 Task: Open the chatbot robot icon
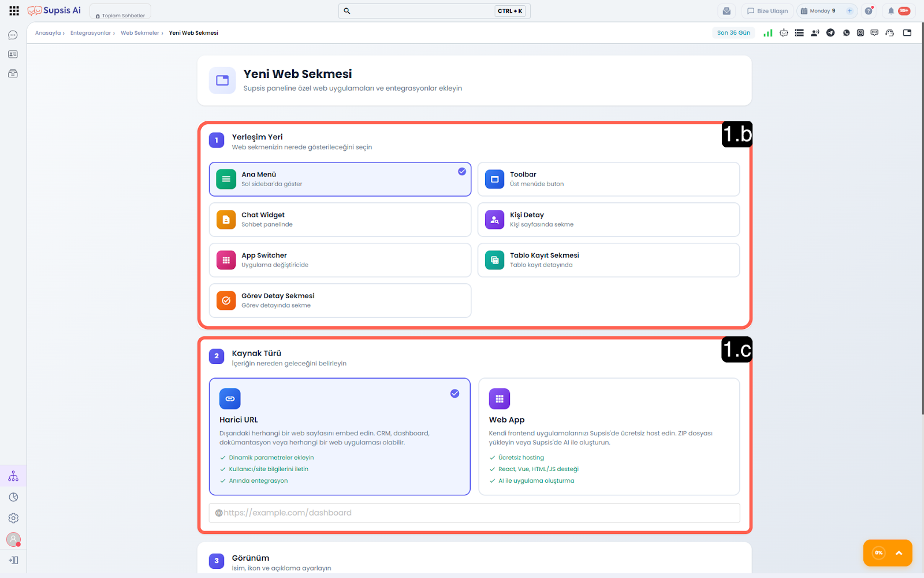(784, 33)
